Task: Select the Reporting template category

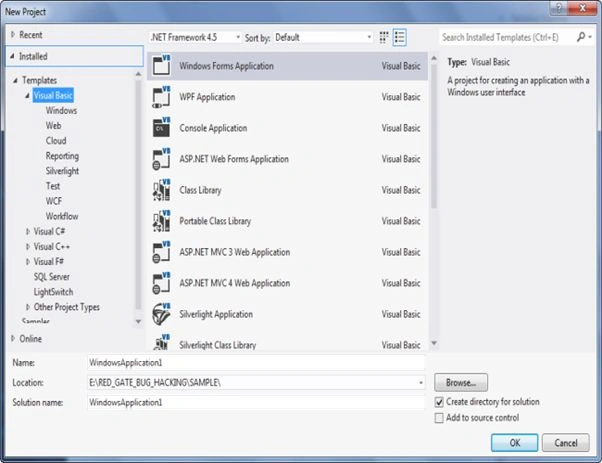Action: point(62,156)
